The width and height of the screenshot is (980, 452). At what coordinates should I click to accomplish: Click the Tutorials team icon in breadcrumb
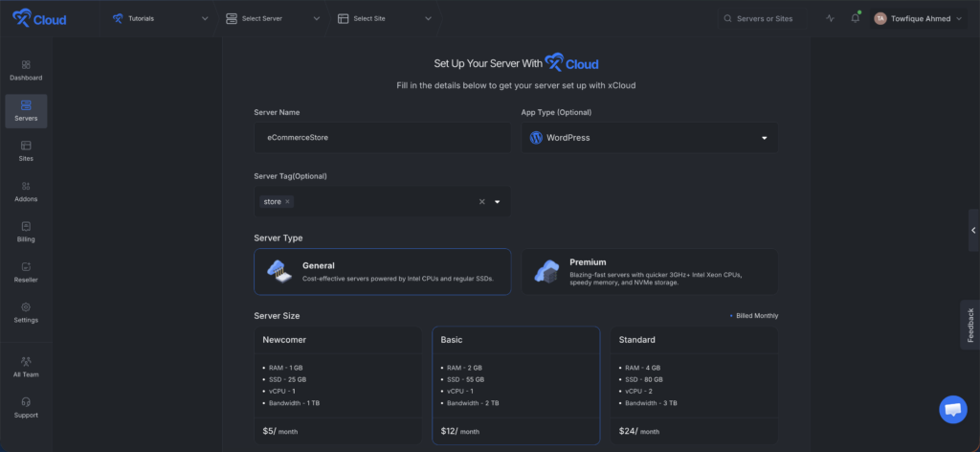click(x=118, y=19)
